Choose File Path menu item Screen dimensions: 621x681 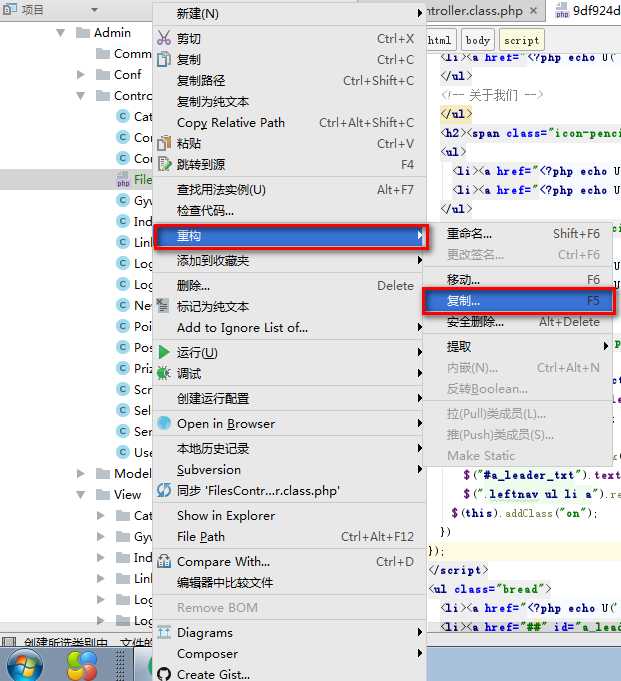290,536
